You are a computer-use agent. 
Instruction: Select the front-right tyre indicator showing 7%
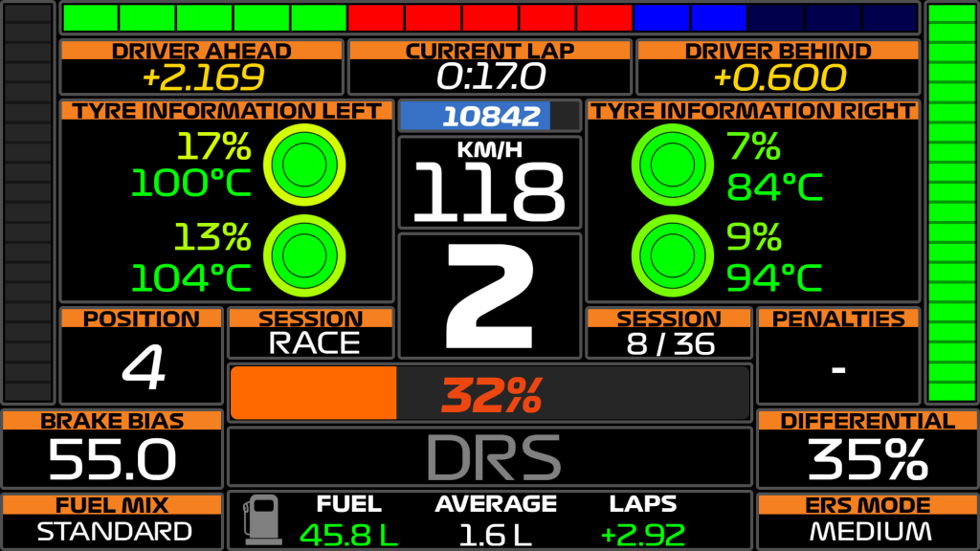(673, 165)
